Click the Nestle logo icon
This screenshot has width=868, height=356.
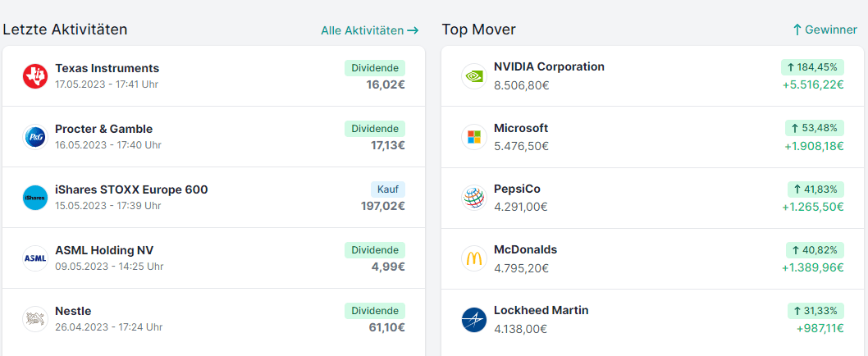click(x=35, y=319)
